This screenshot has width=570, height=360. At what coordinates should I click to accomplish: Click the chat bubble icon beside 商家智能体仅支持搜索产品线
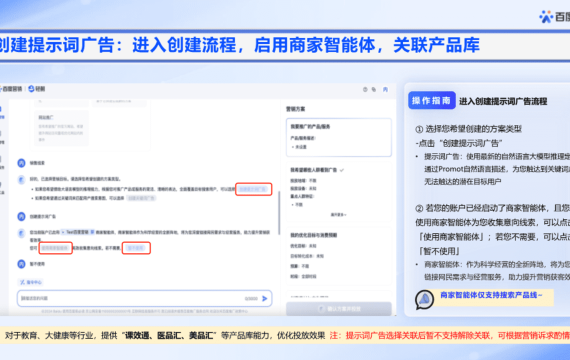pos(424,299)
